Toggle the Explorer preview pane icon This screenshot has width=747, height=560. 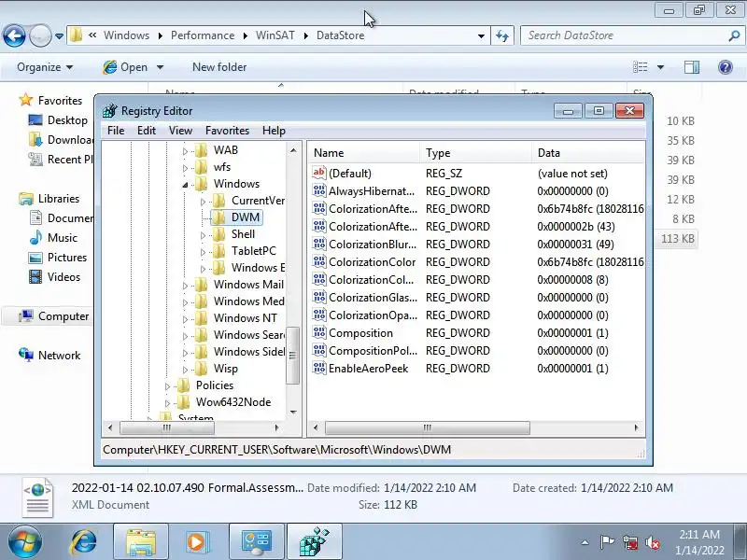(x=692, y=67)
